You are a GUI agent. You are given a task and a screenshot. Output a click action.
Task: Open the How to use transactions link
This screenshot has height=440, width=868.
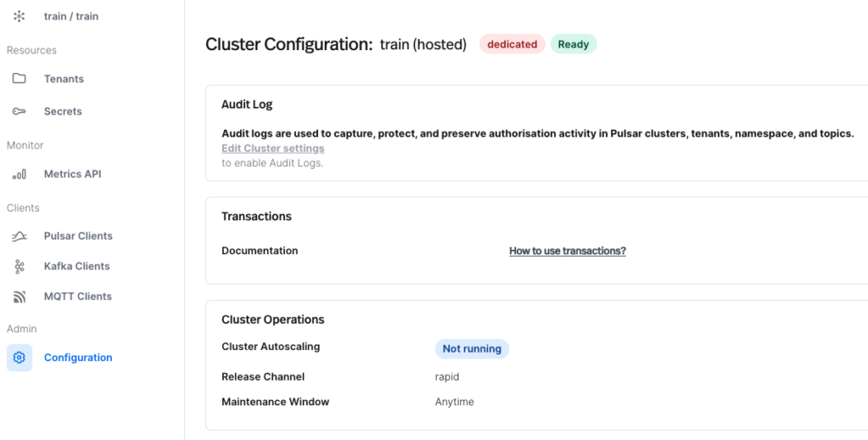(567, 251)
